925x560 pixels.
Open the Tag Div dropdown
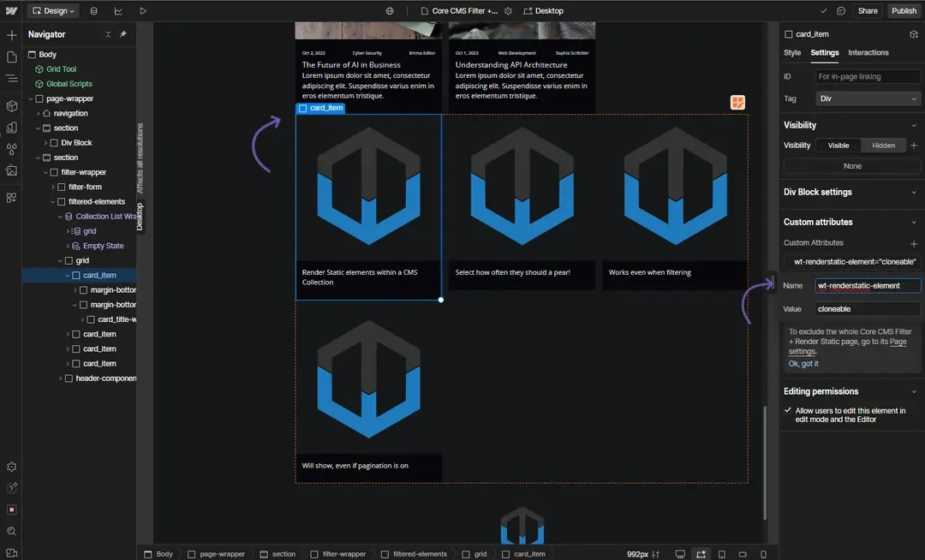point(868,99)
